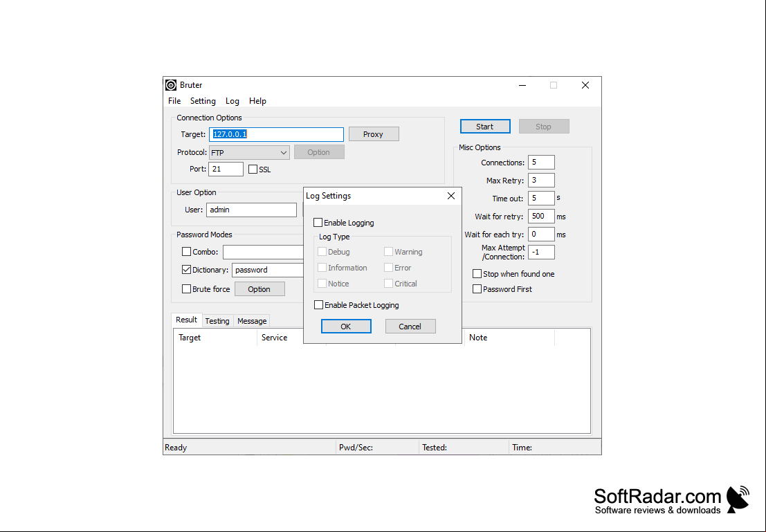Enable the Brute force mode

tap(186, 289)
